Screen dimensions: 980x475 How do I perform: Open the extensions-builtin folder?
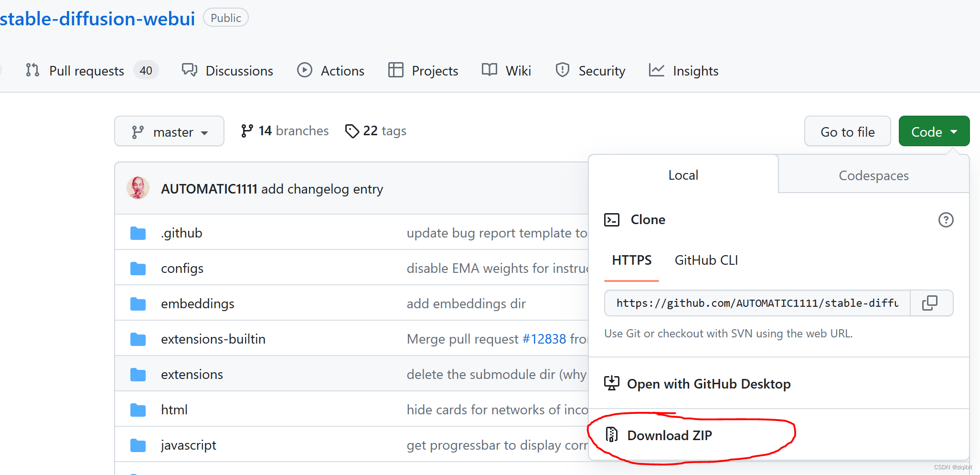coord(213,339)
